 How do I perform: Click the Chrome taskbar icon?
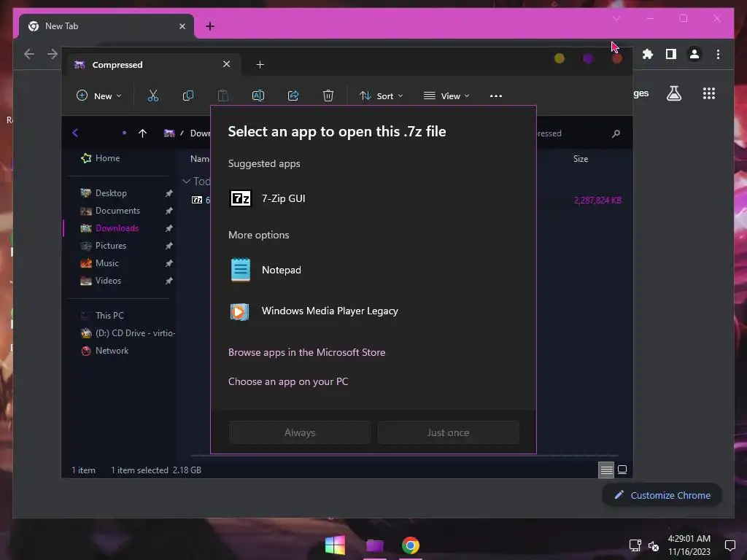(410, 545)
